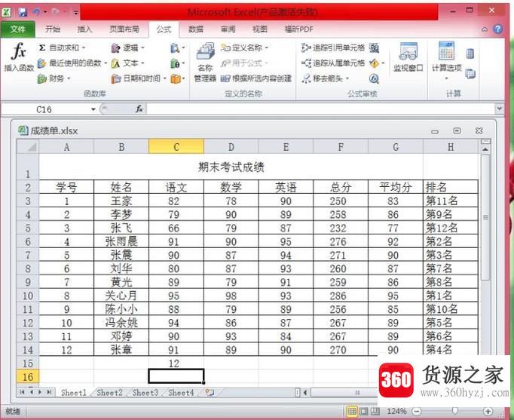514x420 pixels.
Task: Select the column C header
Action: coord(176,146)
